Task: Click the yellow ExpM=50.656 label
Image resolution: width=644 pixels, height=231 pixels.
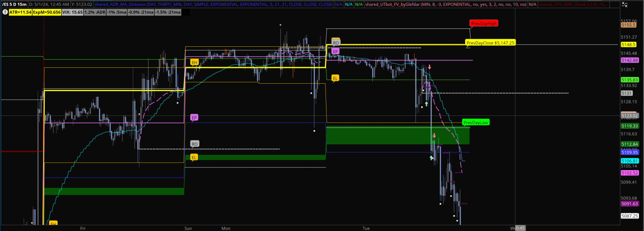Action: (47, 12)
